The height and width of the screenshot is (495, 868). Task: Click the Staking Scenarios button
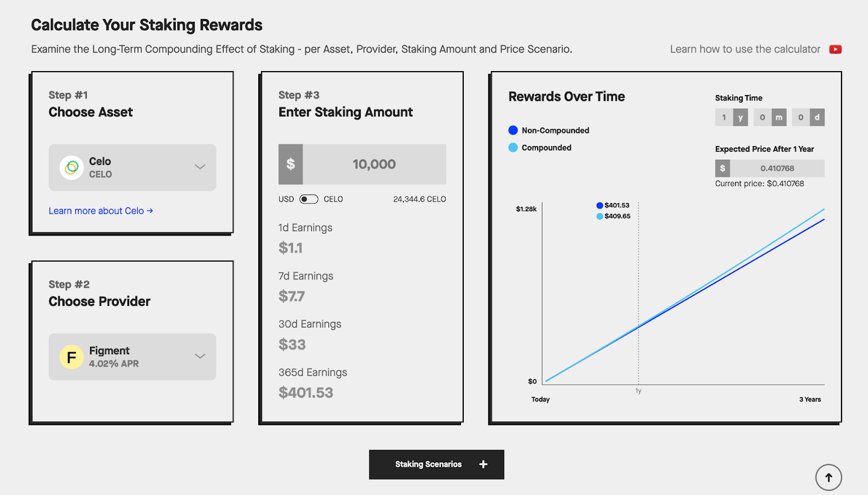tap(437, 465)
